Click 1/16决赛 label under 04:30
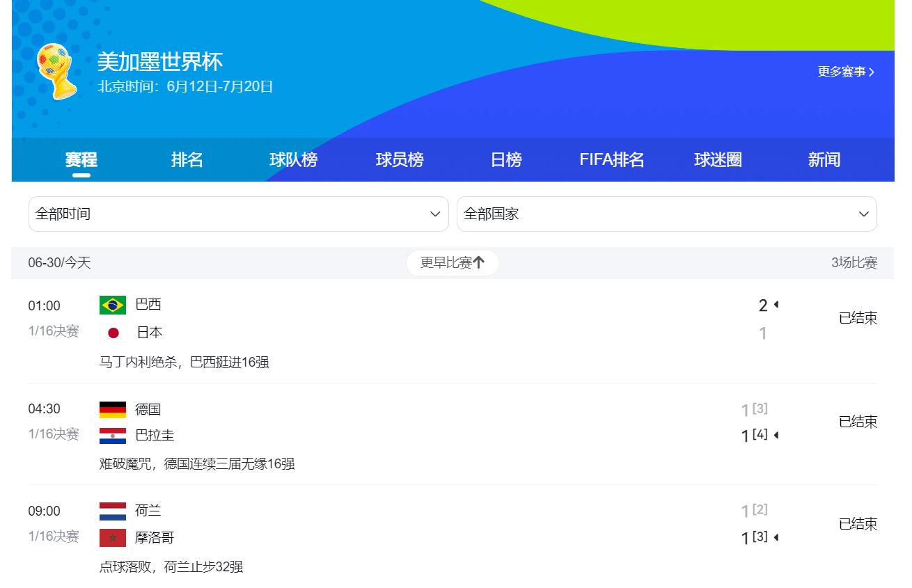This screenshot has height=588, width=912. point(54,434)
